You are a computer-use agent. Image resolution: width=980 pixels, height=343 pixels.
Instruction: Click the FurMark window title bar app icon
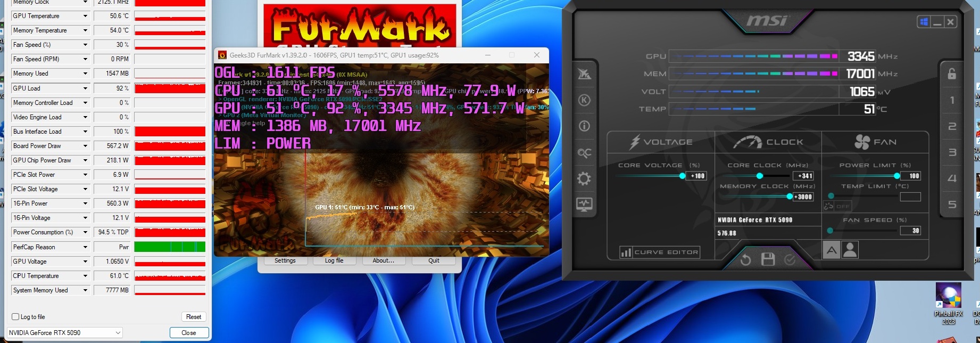222,55
